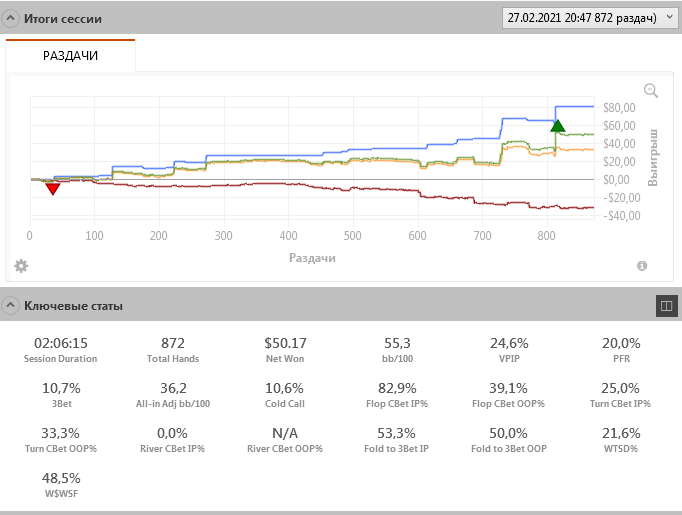682x515 pixels.
Task: Click the 3Bet 10,7% stat
Action: pos(61,395)
